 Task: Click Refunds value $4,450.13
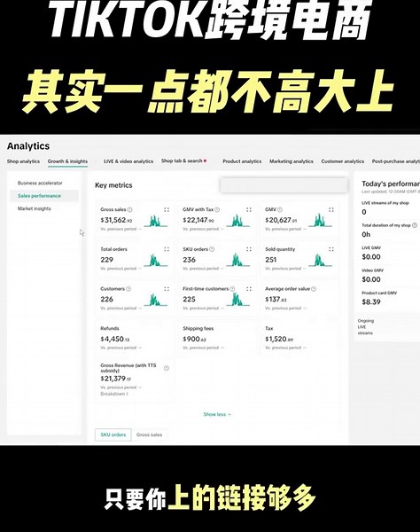coord(115,339)
